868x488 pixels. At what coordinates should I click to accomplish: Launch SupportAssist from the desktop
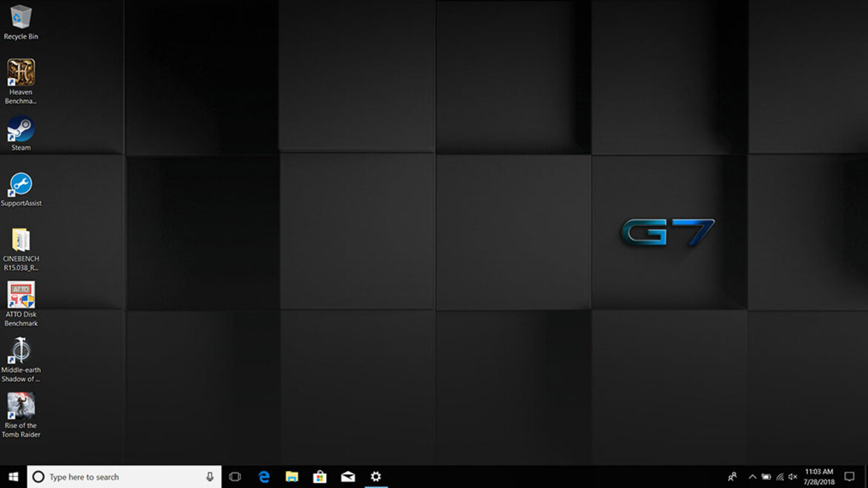coord(21,189)
